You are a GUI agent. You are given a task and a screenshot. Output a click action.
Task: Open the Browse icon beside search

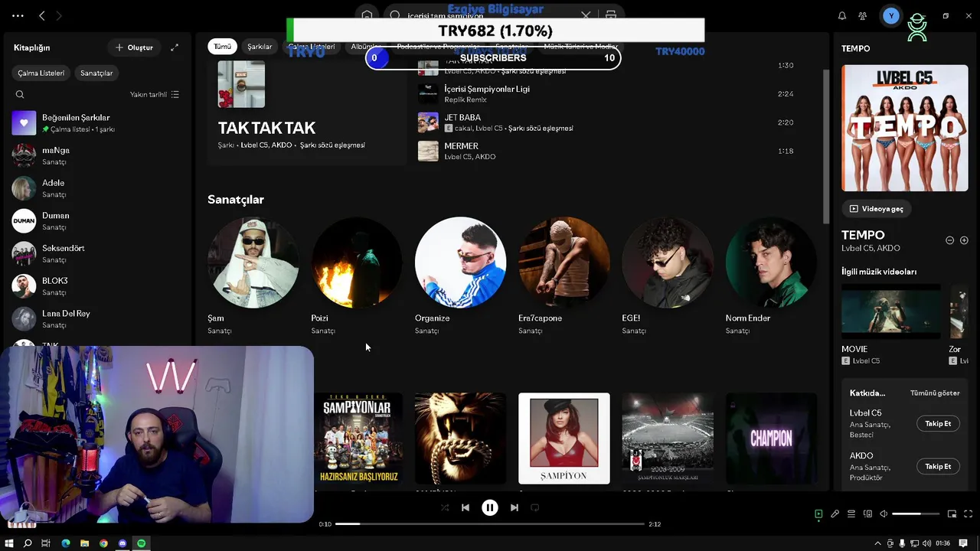click(611, 15)
